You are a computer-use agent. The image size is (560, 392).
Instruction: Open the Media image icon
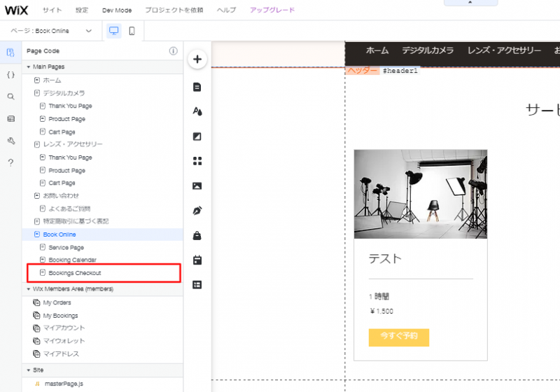pyautogui.click(x=197, y=185)
